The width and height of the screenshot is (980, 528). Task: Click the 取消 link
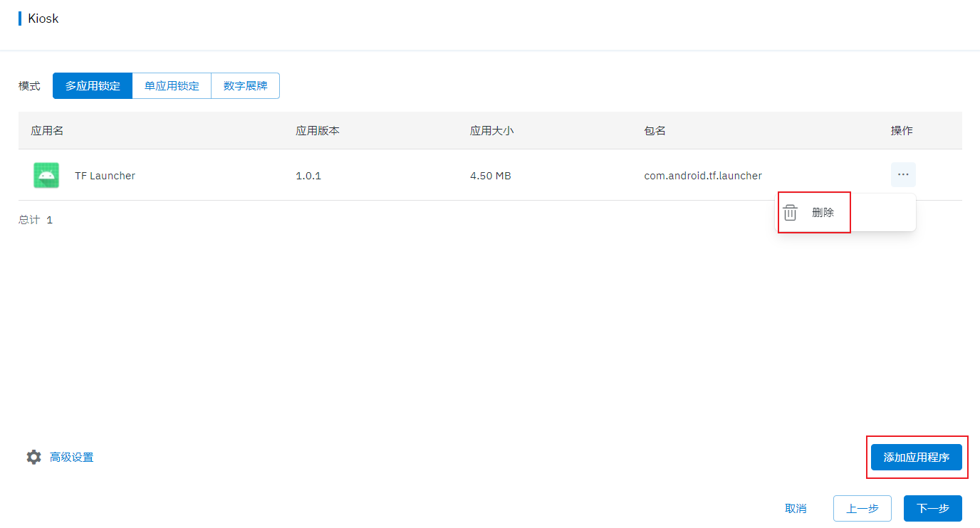pos(796,509)
